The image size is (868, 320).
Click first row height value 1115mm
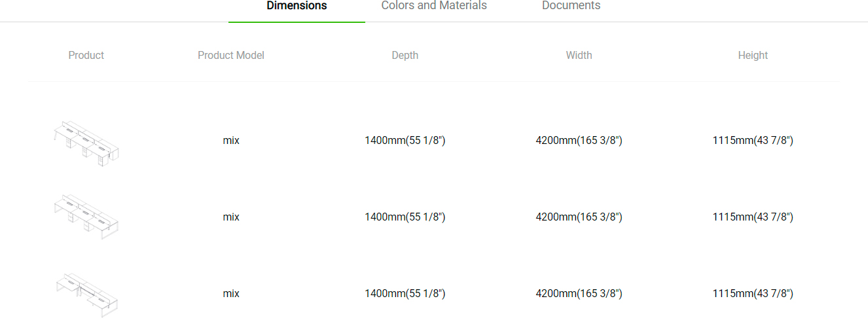pyautogui.click(x=753, y=140)
